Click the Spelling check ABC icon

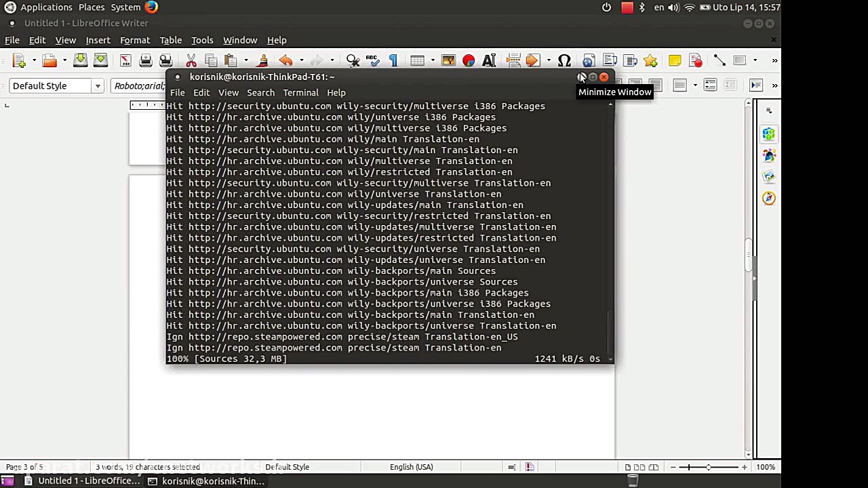[x=372, y=61]
